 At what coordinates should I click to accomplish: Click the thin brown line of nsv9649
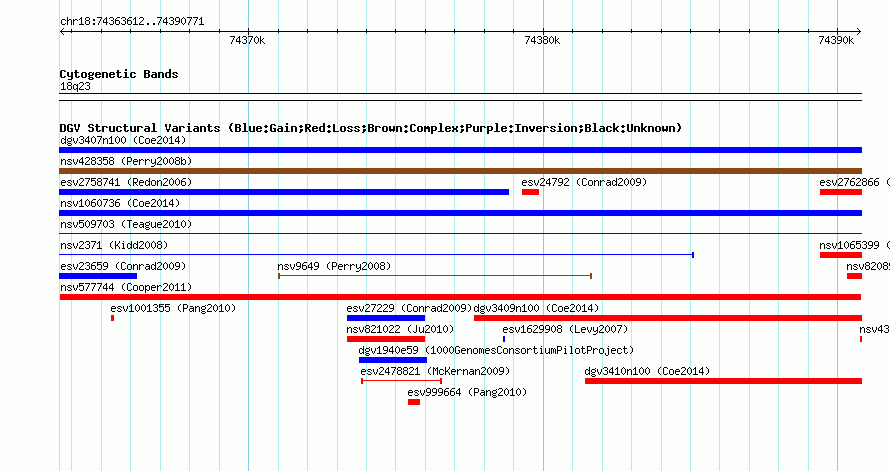click(435, 276)
